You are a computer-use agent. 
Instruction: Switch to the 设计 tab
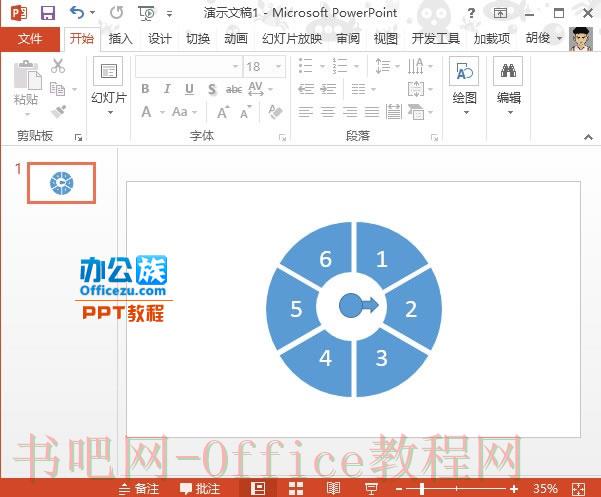pyautogui.click(x=159, y=39)
